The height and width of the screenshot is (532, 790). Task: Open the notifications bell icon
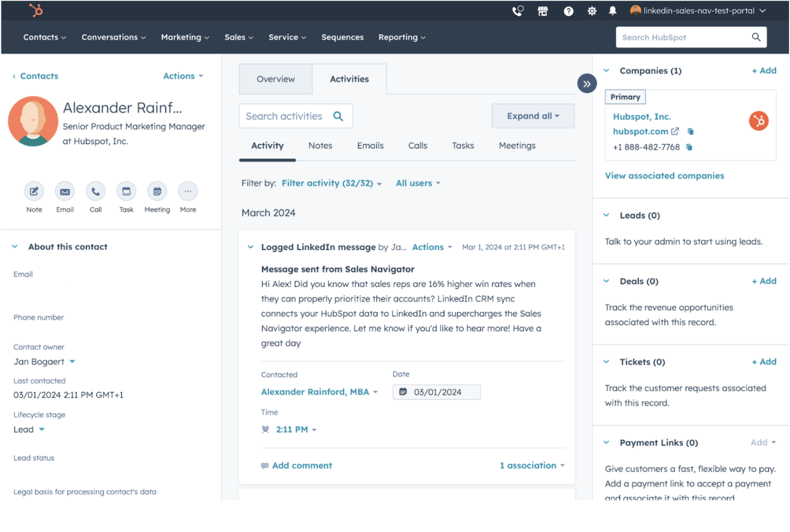[x=613, y=11]
